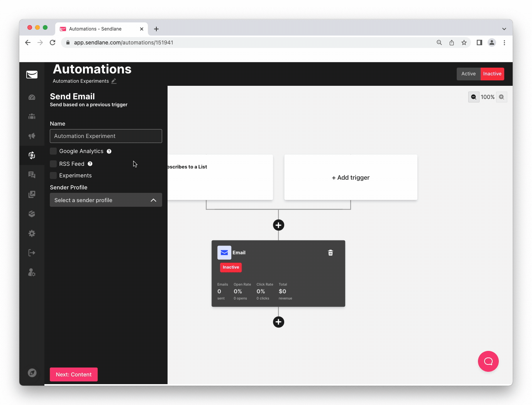Click the Total $0 revenue stat

[x=285, y=291]
